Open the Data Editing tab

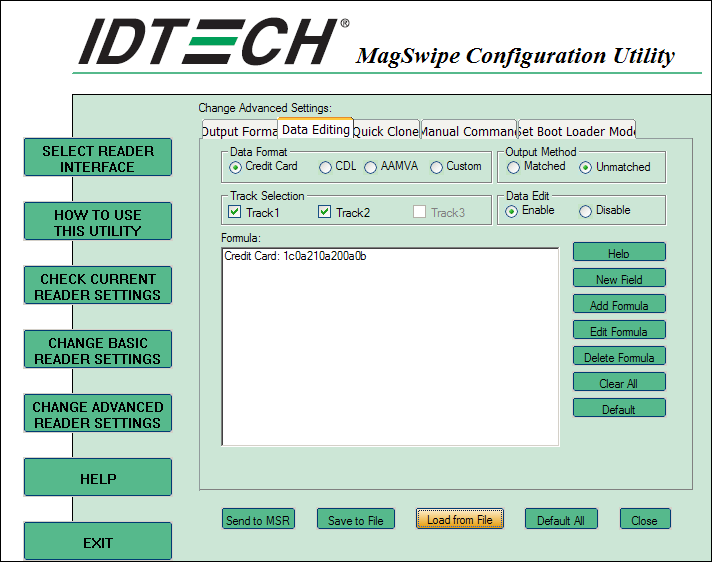point(316,129)
